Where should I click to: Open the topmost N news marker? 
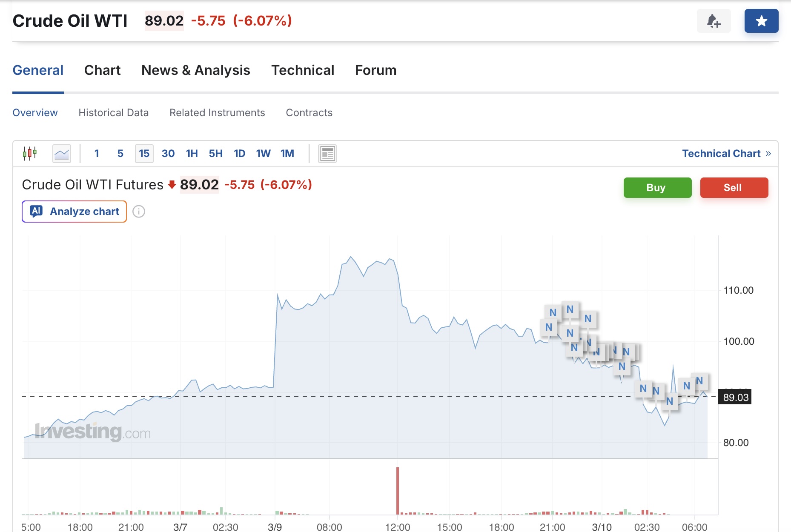(570, 309)
